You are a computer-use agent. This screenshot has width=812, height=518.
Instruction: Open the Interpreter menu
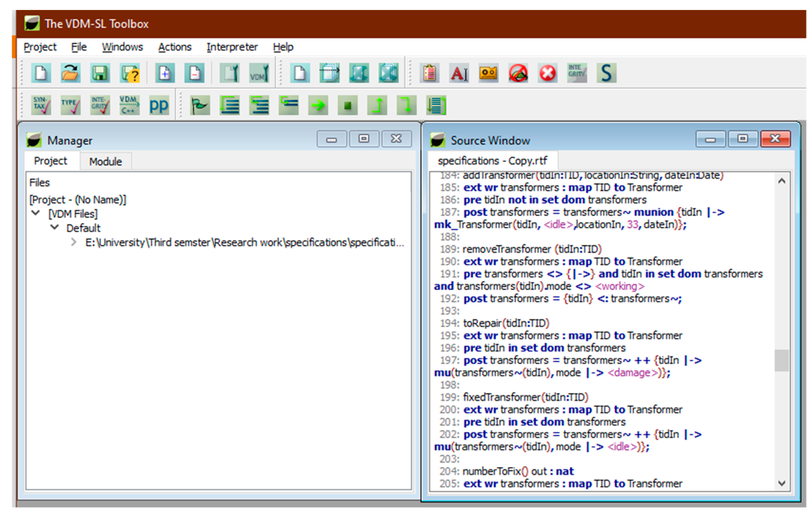click(x=232, y=47)
